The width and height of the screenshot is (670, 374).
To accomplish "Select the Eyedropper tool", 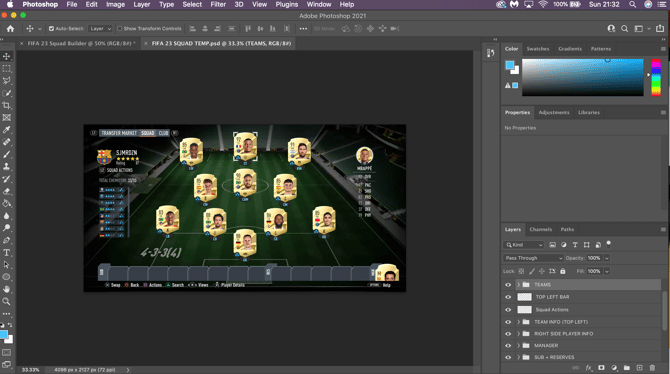I will coord(6,130).
